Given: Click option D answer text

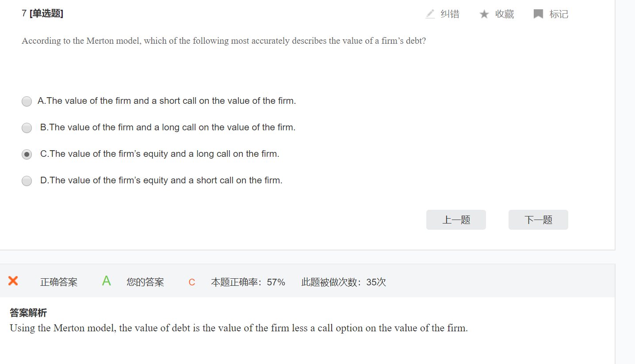Looking at the screenshot, I should point(161,180).
